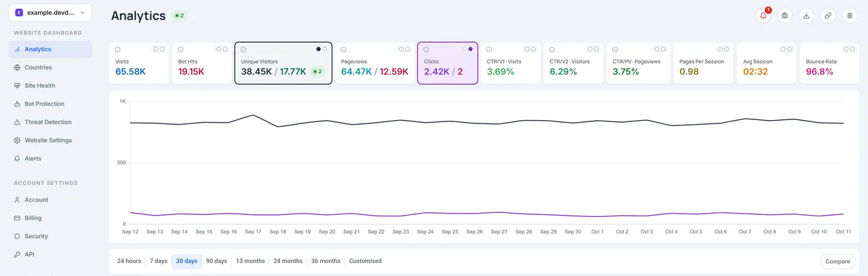Click the 02:32 Avg Session value
Screen dimensions: 868x276
click(755, 71)
